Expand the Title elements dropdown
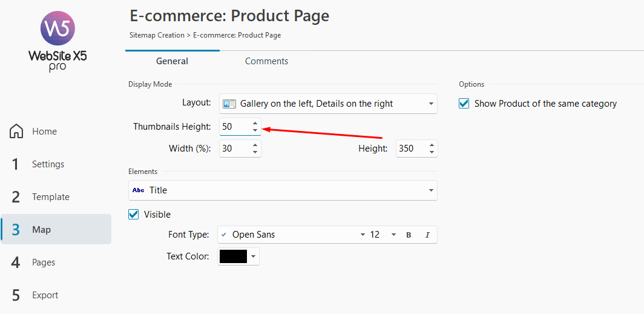This screenshot has height=314, width=644. point(430,190)
